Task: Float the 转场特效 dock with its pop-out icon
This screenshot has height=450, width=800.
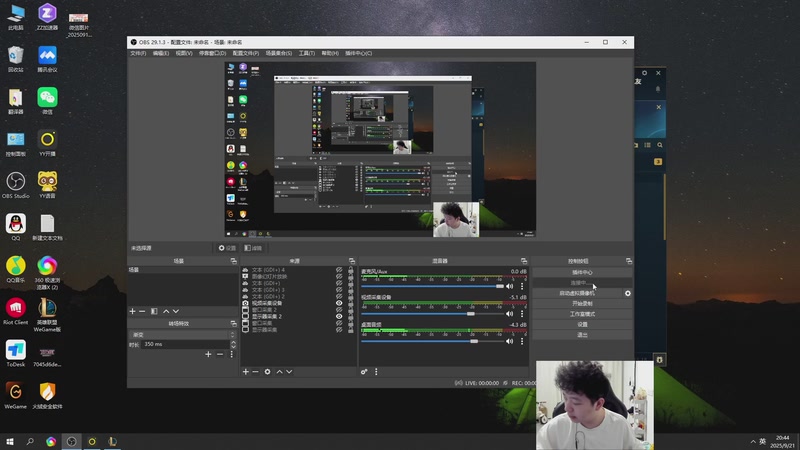Action: tap(234, 323)
